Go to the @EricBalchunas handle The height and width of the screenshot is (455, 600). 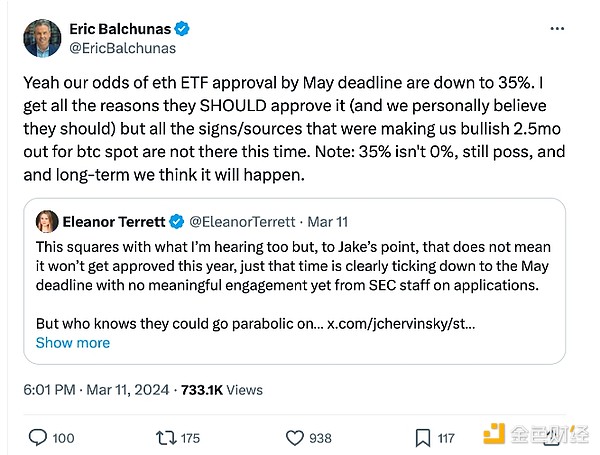(120, 47)
